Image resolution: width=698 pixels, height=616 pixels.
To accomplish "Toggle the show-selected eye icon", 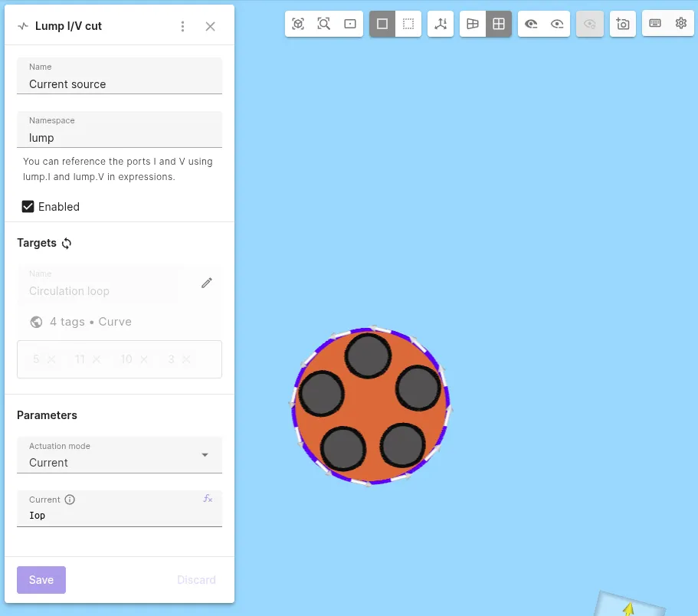I will 531,24.
